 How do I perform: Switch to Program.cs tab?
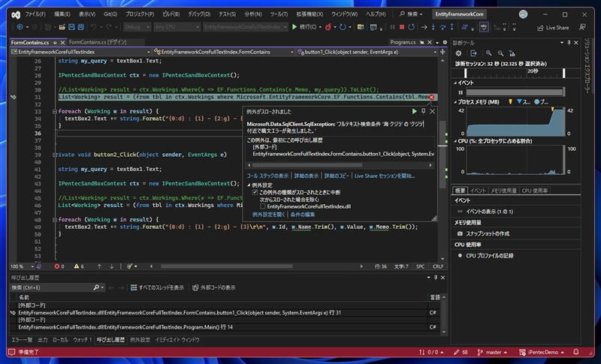[403, 42]
